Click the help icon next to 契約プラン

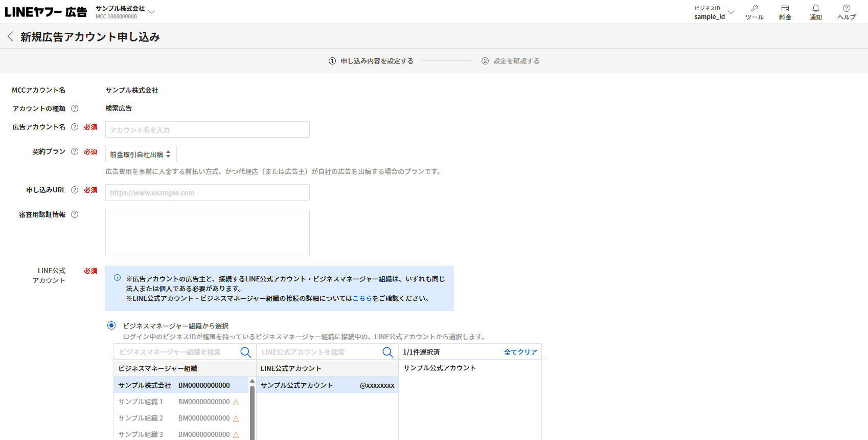pos(75,151)
